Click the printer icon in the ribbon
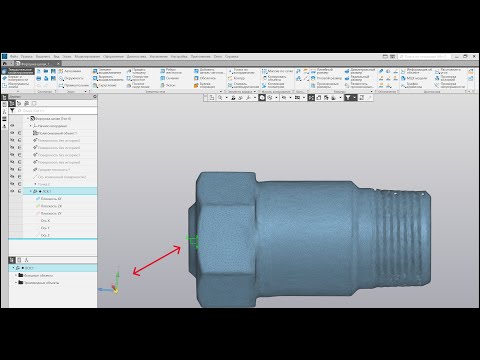This screenshot has width=480, height=360. (39, 79)
